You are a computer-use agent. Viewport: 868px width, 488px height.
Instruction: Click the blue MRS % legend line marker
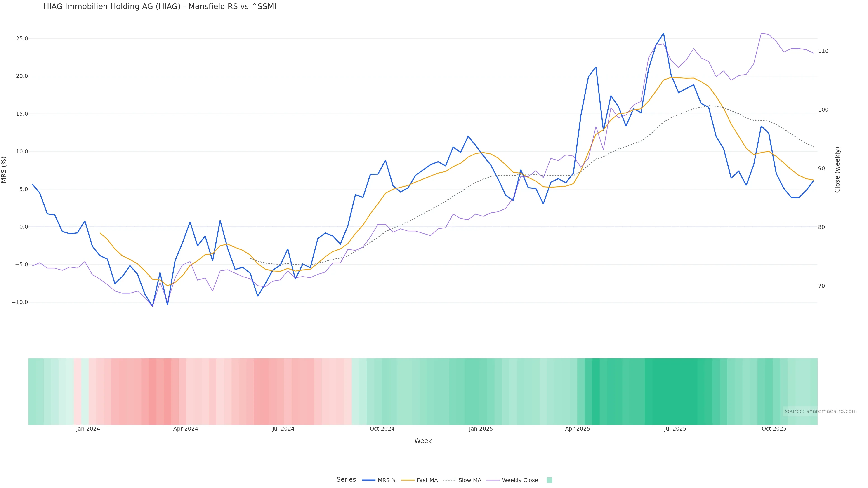click(368, 480)
